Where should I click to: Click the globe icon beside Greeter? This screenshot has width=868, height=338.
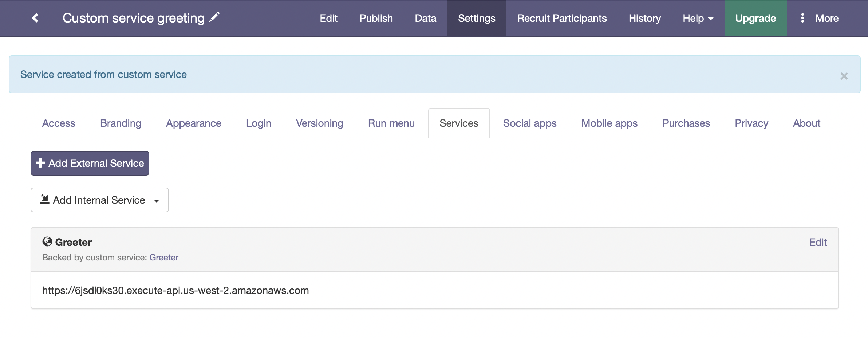47,241
